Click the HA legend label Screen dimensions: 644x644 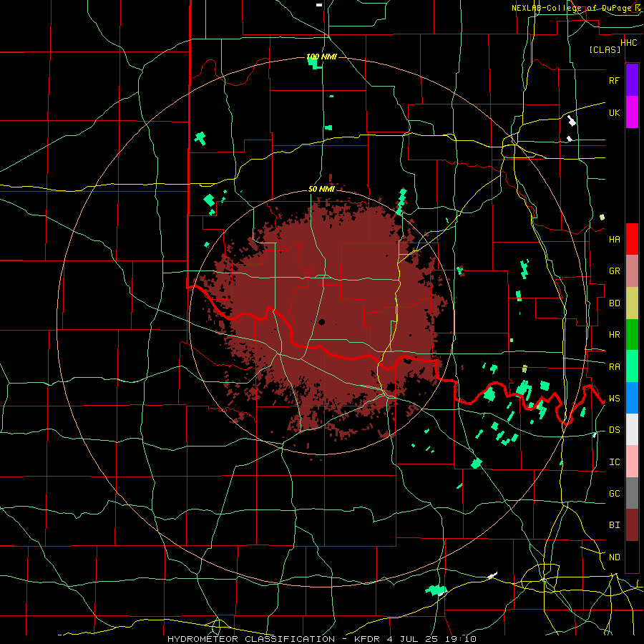coord(614,239)
